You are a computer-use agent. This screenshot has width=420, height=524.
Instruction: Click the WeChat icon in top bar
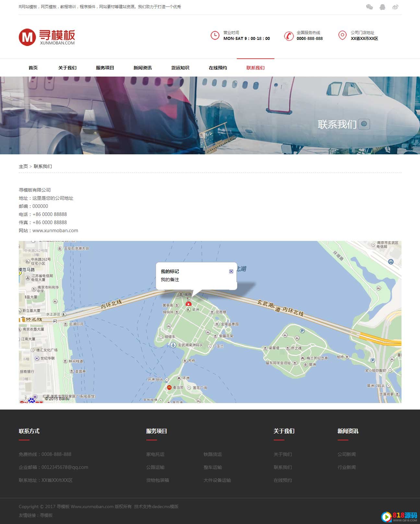point(369,7)
